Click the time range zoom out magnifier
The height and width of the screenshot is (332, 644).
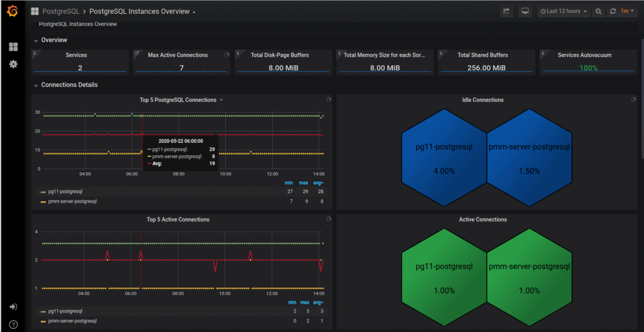pyautogui.click(x=599, y=11)
